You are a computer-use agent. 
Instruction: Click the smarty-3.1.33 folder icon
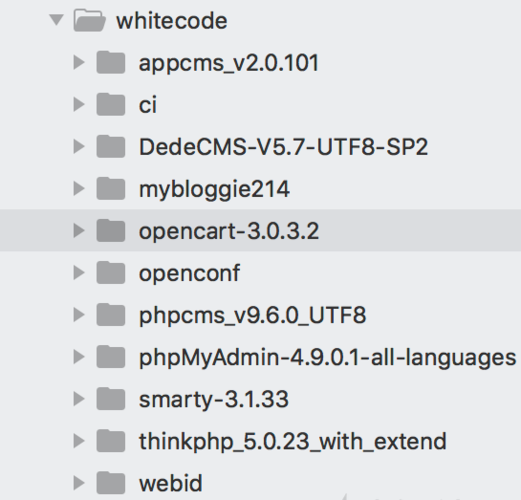111,399
